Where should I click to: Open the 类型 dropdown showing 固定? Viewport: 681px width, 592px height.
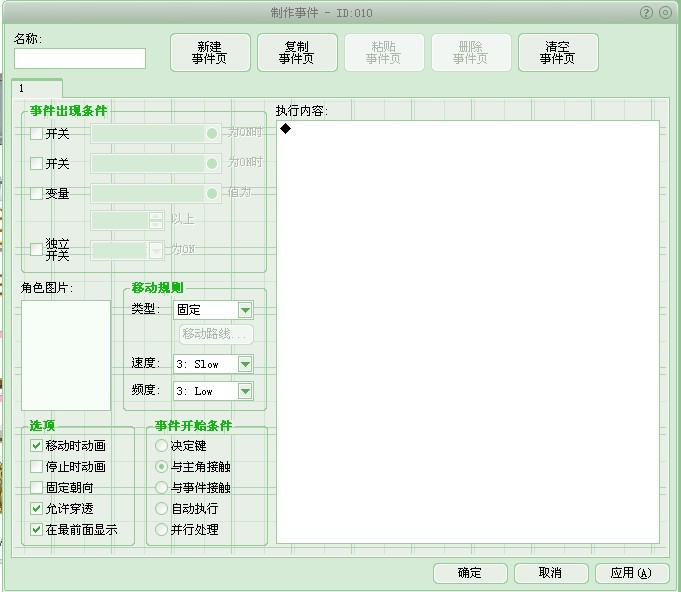point(213,310)
